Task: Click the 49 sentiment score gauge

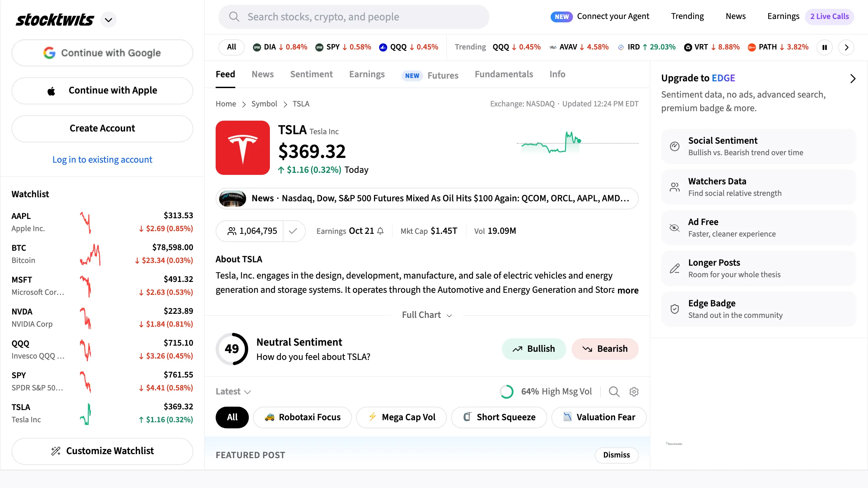Action: coord(232,349)
